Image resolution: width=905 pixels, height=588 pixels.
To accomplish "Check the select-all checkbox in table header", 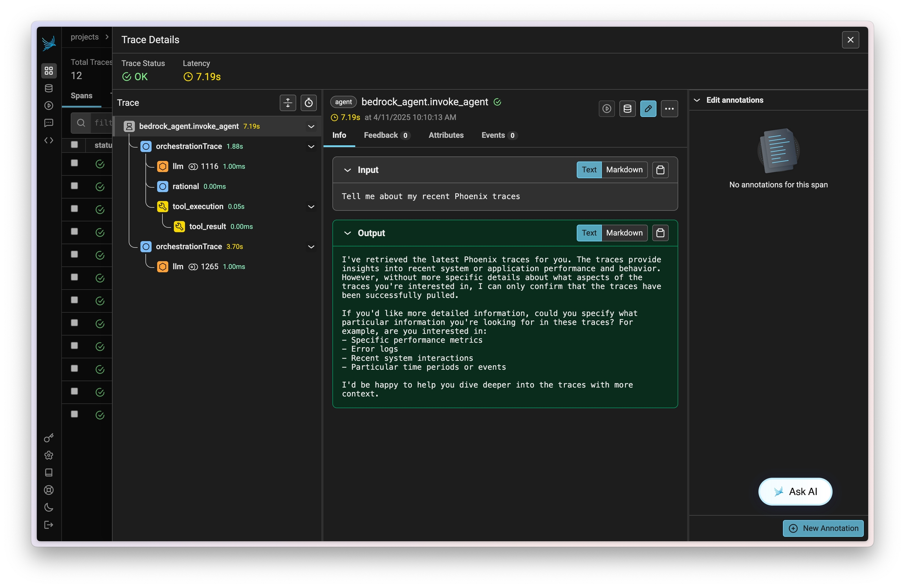I will [x=74, y=145].
